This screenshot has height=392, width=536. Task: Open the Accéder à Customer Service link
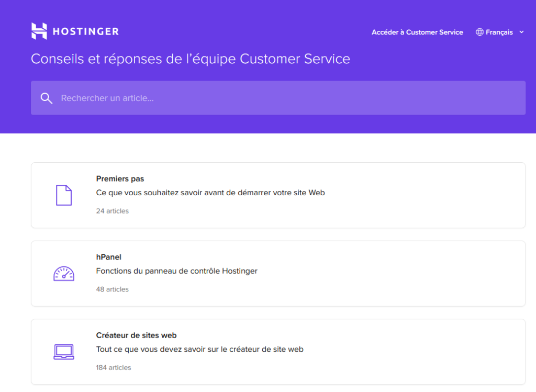(417, 32)
